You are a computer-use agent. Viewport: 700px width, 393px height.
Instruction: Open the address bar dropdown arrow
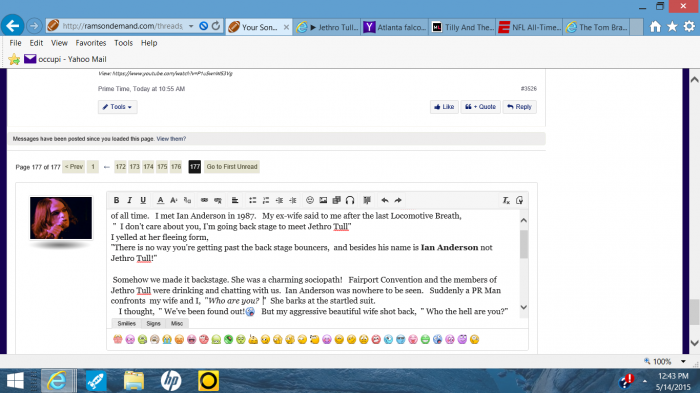tap(191, 26)
